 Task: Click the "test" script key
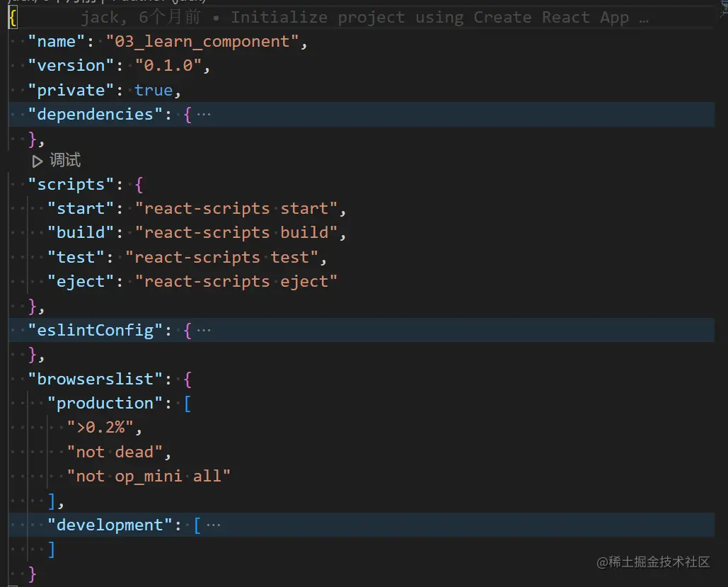point(76,258)
